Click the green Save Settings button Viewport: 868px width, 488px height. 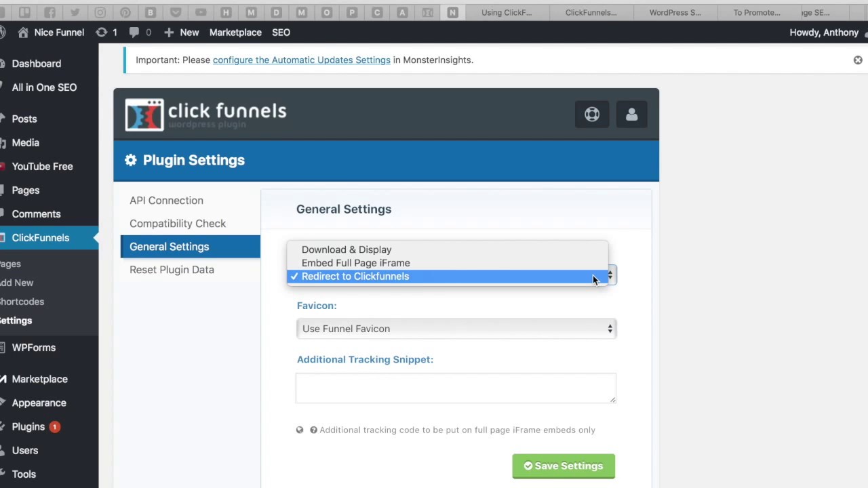click(x=564, y=466)
